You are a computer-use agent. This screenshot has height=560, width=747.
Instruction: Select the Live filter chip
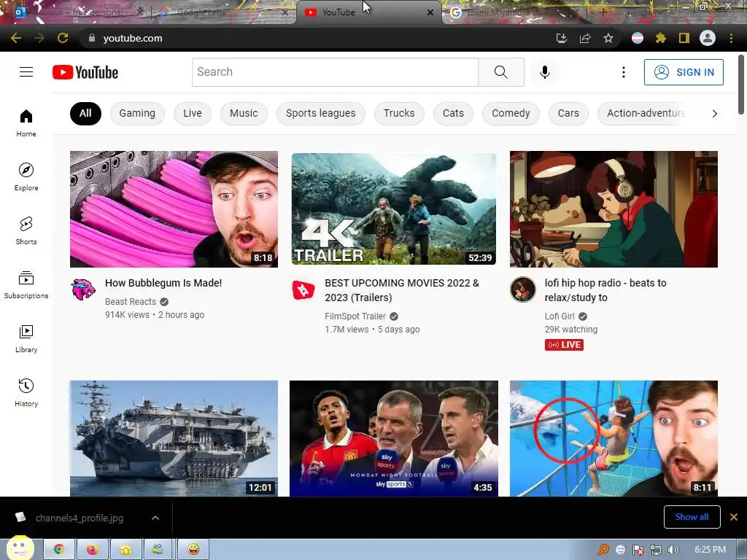(193, 113)
